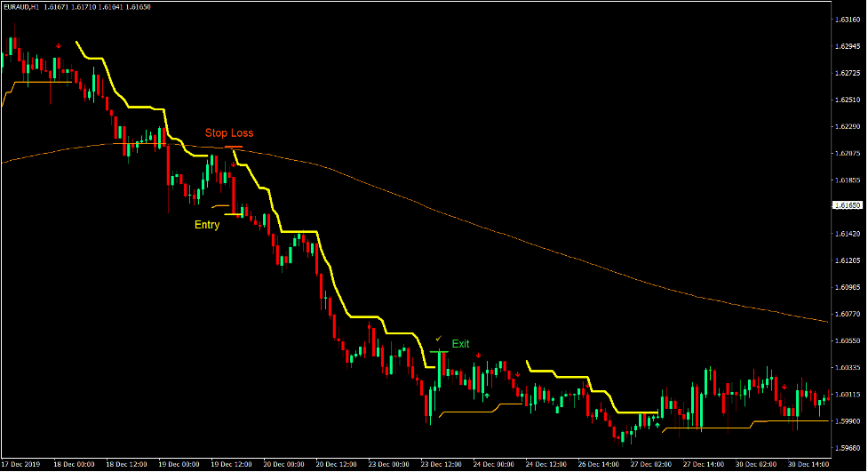Click the green Exit text label
Viewport: 868px width, 472px height.
(x=460, y=343)
